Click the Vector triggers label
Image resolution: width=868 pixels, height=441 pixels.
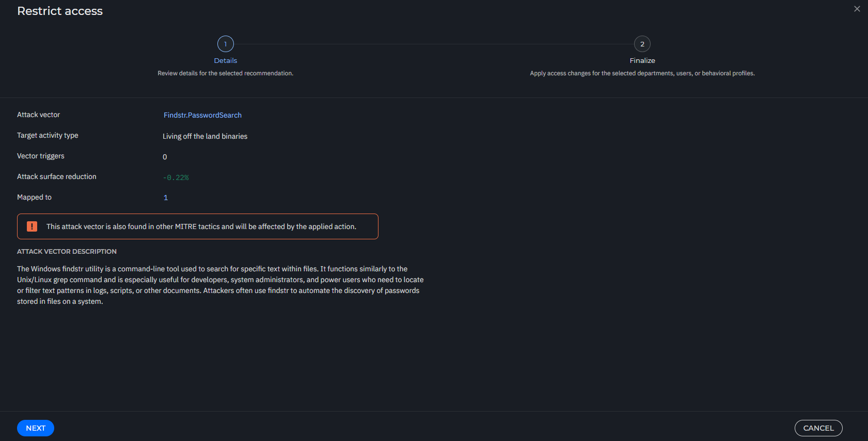coord(41,156)
